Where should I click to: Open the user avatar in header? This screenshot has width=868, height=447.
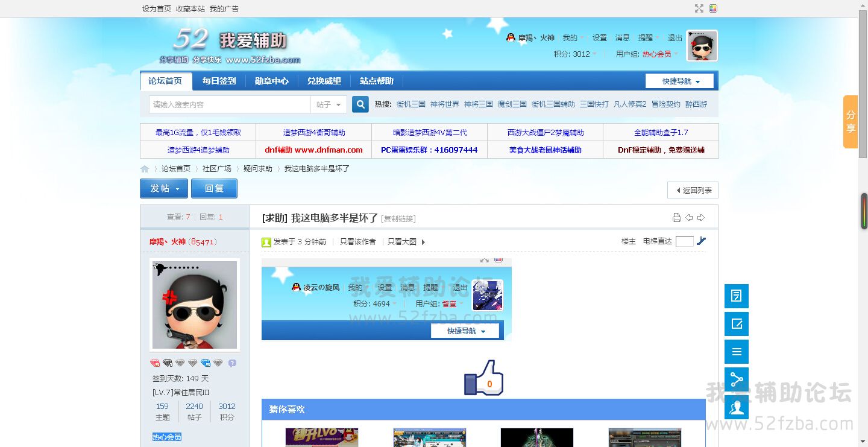(702, 46)
